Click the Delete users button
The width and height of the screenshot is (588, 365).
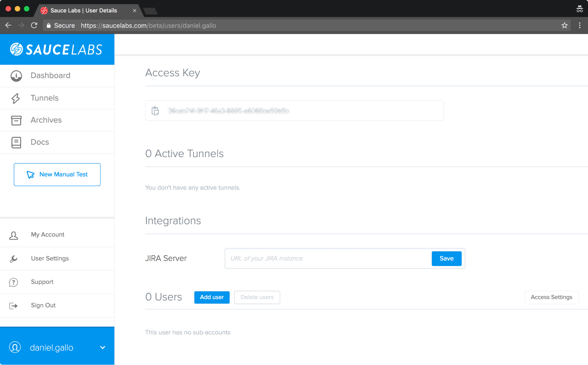pos(257,297)
